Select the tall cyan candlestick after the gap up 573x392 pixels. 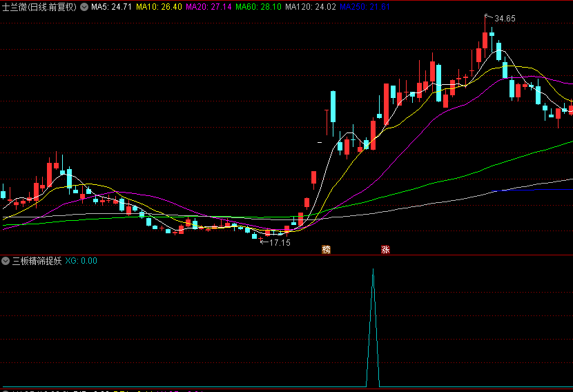[333, 113]
